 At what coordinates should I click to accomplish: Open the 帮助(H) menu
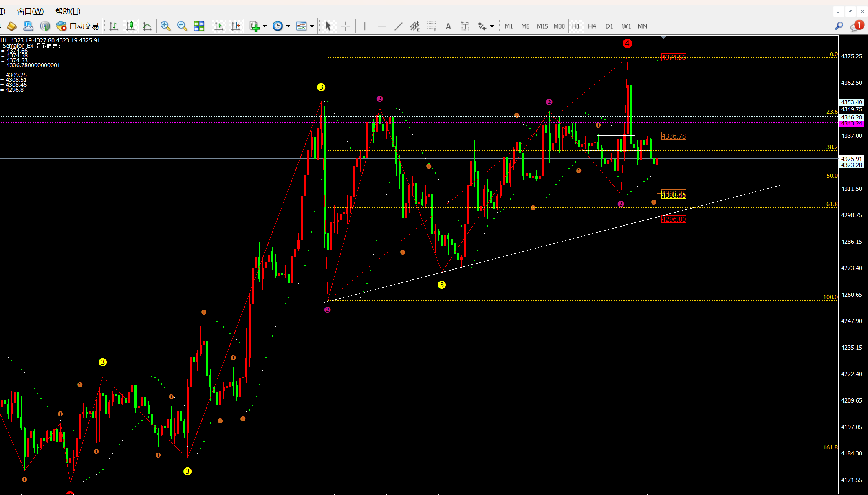pos(68,11)
